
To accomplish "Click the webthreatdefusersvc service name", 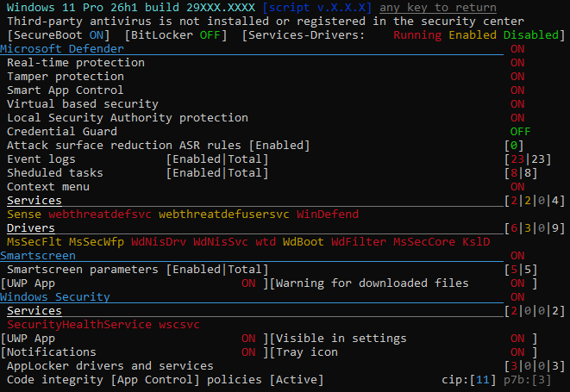I will tap(224, 215).
